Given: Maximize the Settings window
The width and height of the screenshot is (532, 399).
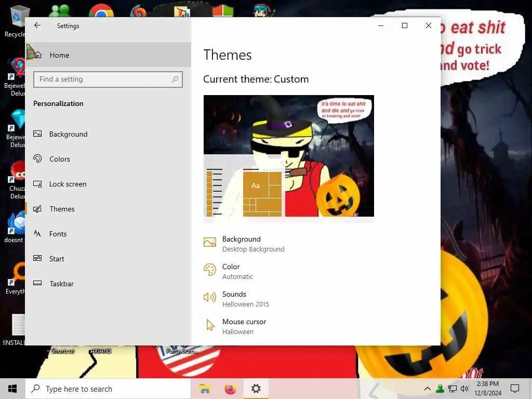Looking at the screenshot, I should [404, 25].
